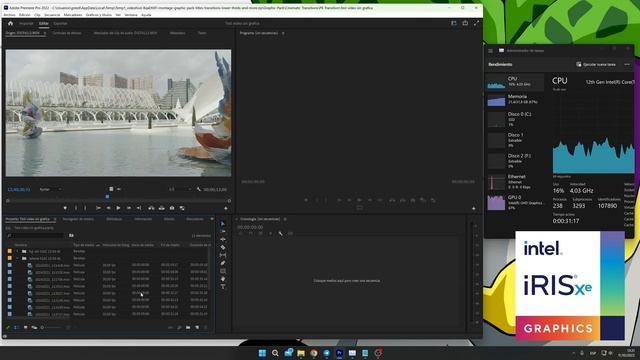Click the Source monitor video preview
The width and height of the screenshot is (640, 360).
(x=118, y=113)
